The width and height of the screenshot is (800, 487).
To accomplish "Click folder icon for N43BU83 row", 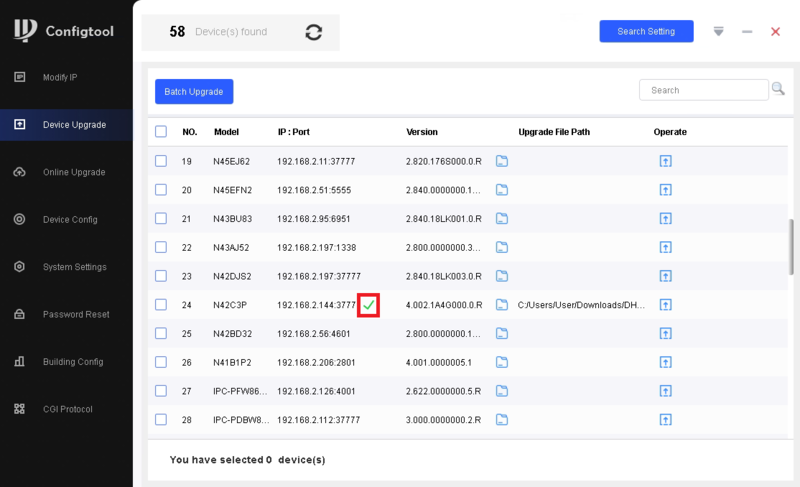I will coord(502,218).
